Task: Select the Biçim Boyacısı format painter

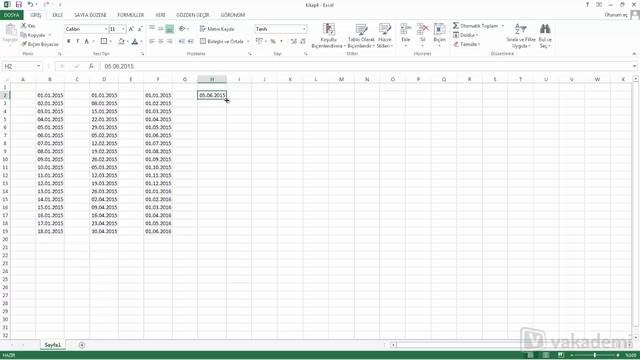Action: (24, 44)
